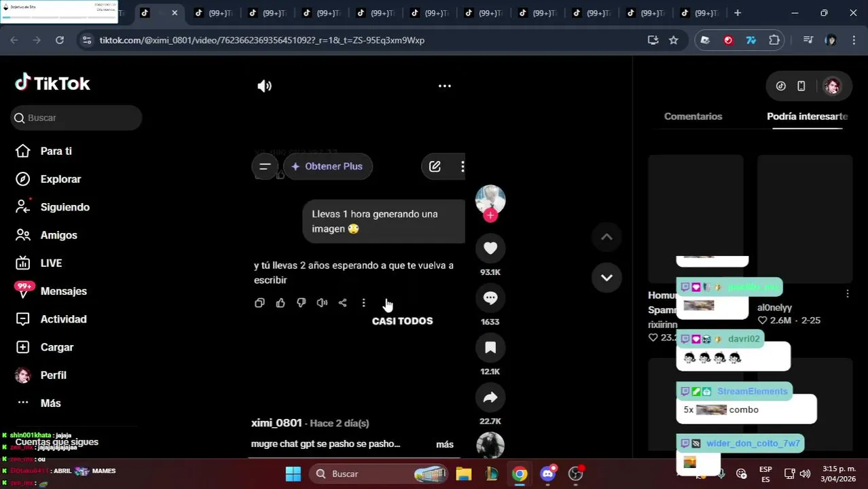868x489 pixels.
Task: Reload the TikTok page
Action: 60,40
